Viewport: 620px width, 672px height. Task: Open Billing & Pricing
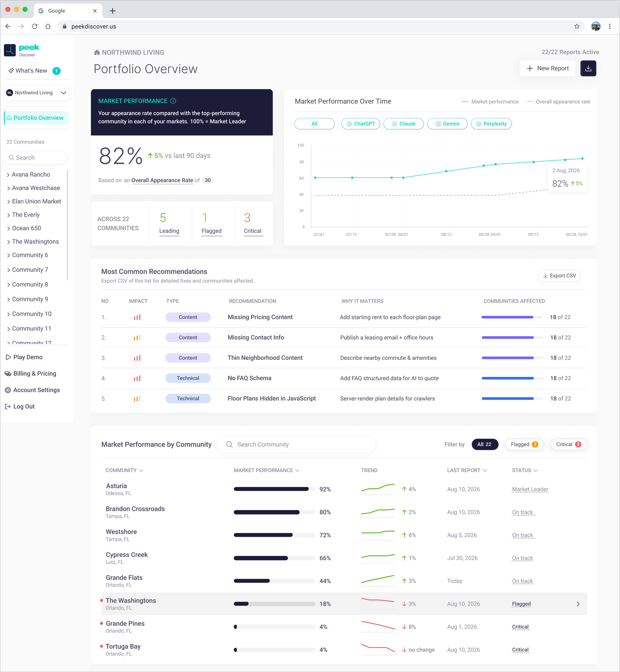pyautogui.click(x=31, y=373)
